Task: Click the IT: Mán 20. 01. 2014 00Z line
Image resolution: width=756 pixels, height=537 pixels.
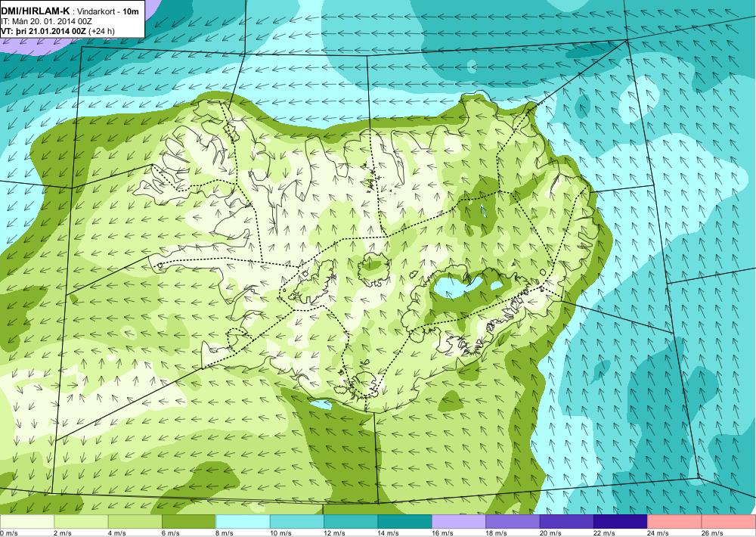Action: (x=45, y=22)
